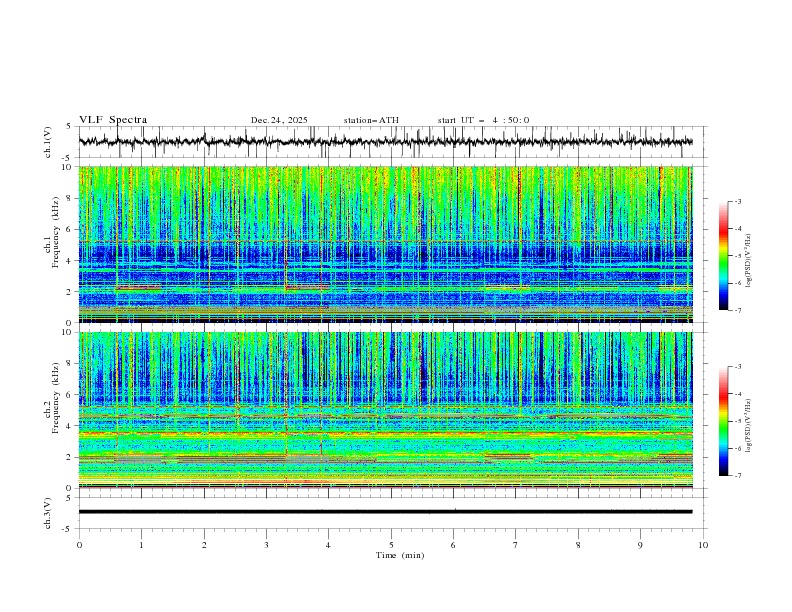Viewport: 792px width, 612px height.
Task: Click the "-3" label on ch.1 color bar
Action: click(738, 201)
